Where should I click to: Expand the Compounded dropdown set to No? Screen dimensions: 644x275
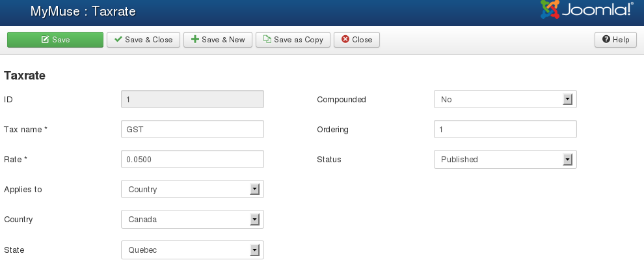point(504,100)
